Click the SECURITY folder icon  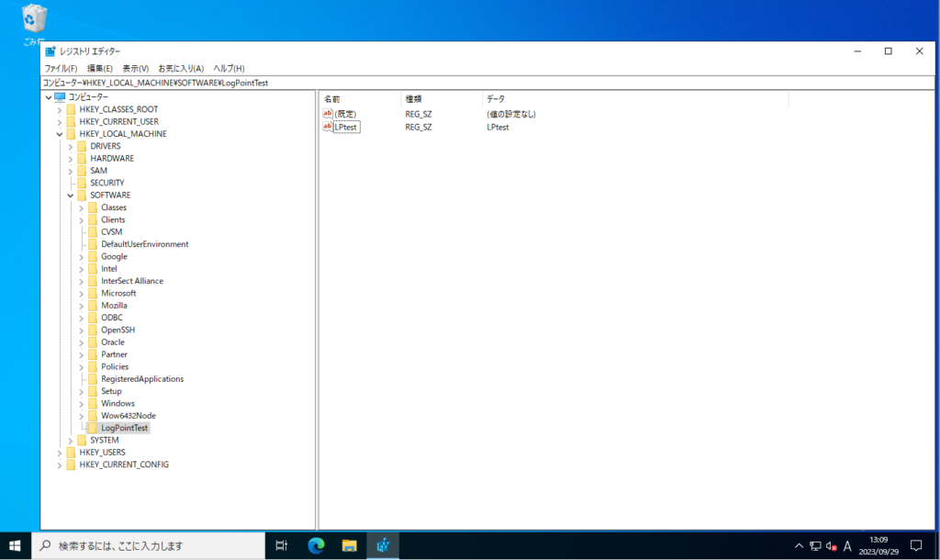(82, 183)
